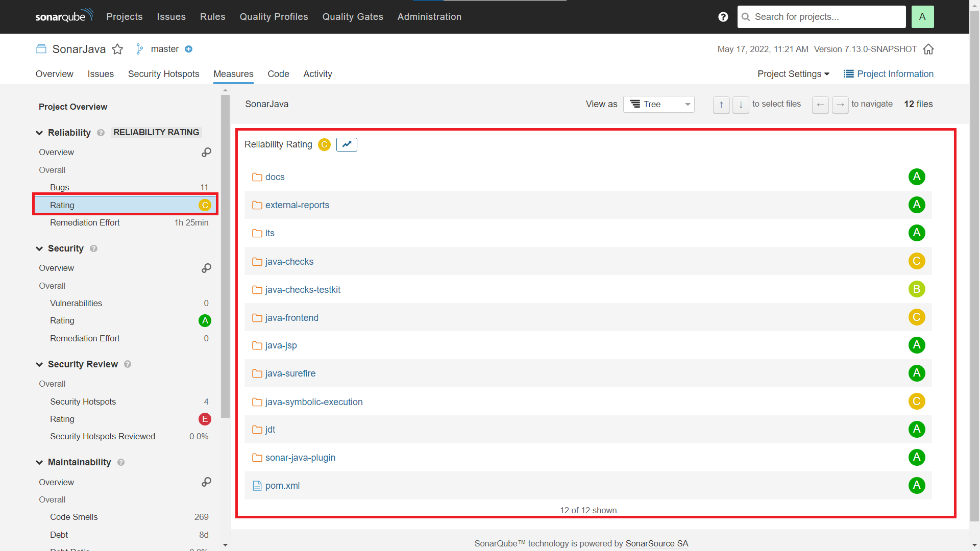Open Maintainability overview bubble chart icon

click(206, 482)
